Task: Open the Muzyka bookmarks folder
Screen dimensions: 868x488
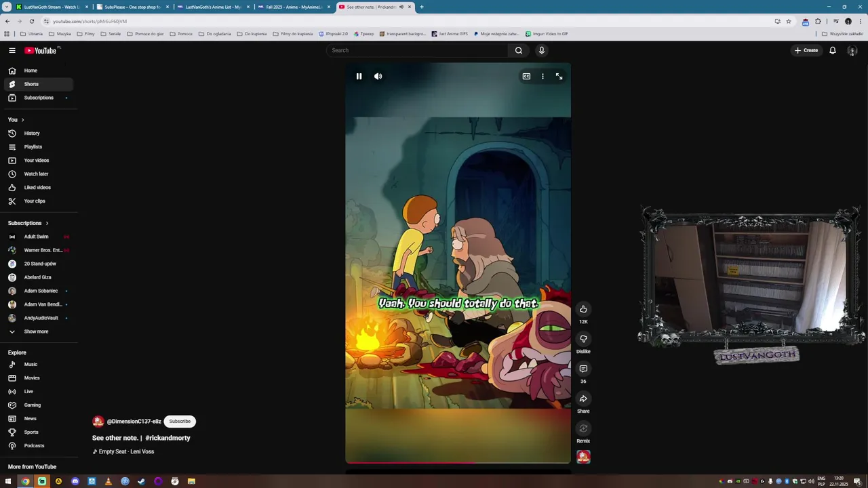Action: [60, 33]
